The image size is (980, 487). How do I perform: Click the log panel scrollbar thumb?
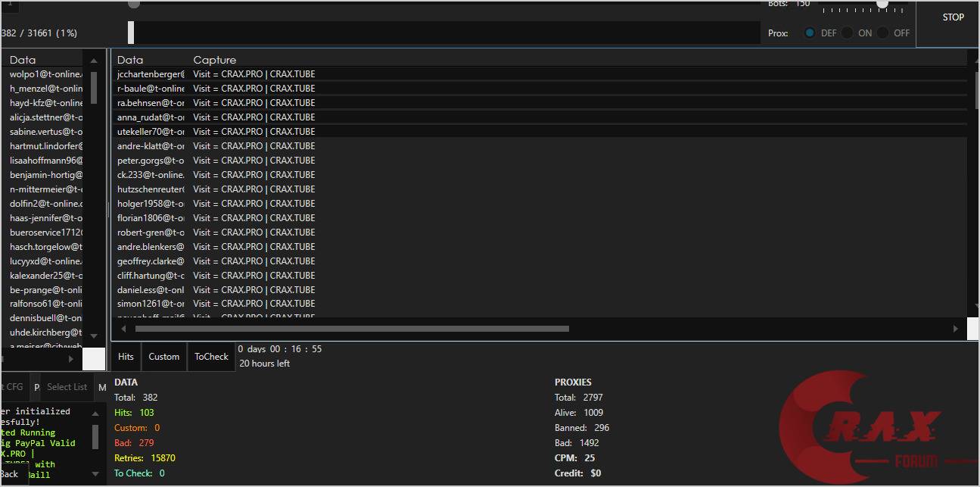(95, 437)
